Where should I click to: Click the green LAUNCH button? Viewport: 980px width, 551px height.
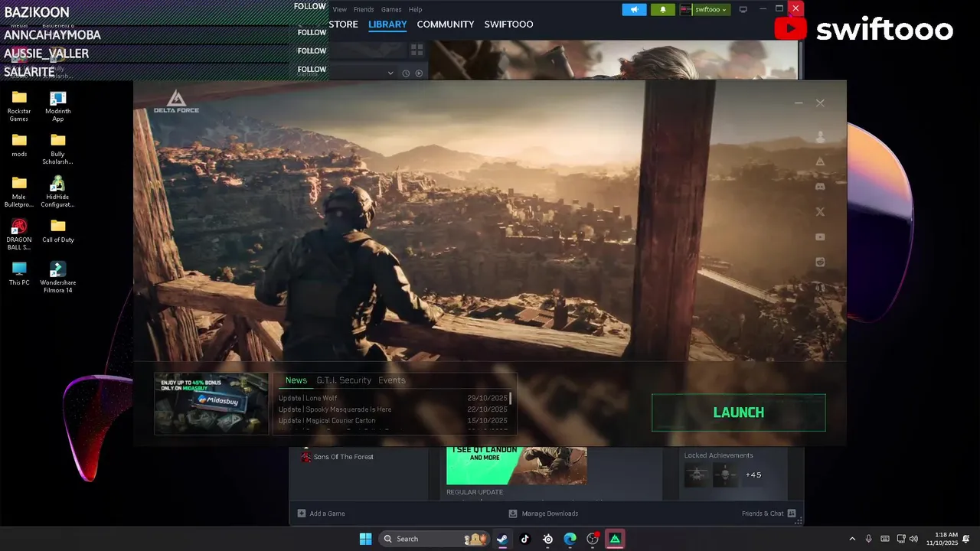pyautogui.click(x=739, y=412)
